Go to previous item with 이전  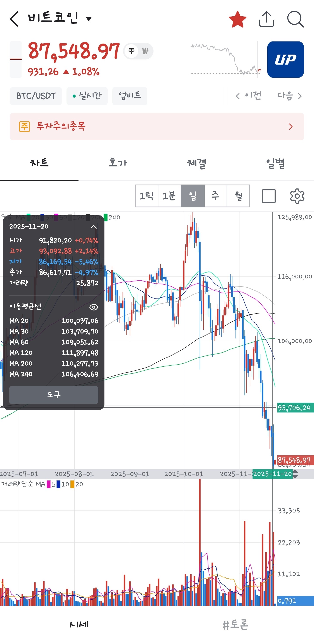click(248, 96)
